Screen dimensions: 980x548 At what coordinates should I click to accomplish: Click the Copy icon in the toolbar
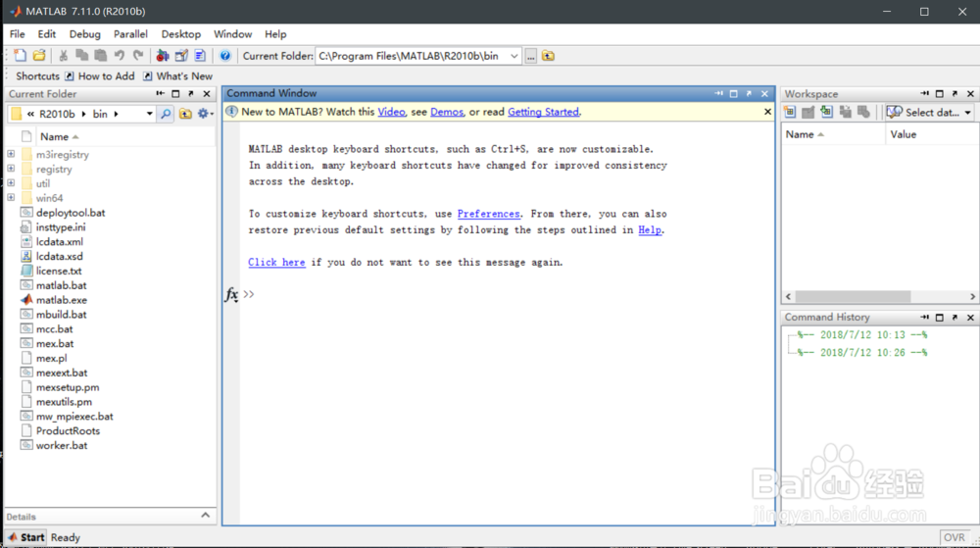point(82,56)
